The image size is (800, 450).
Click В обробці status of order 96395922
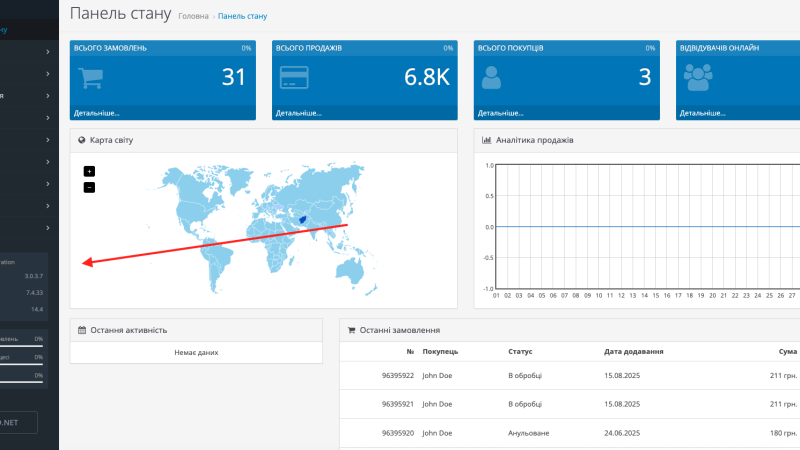[525, 376]
